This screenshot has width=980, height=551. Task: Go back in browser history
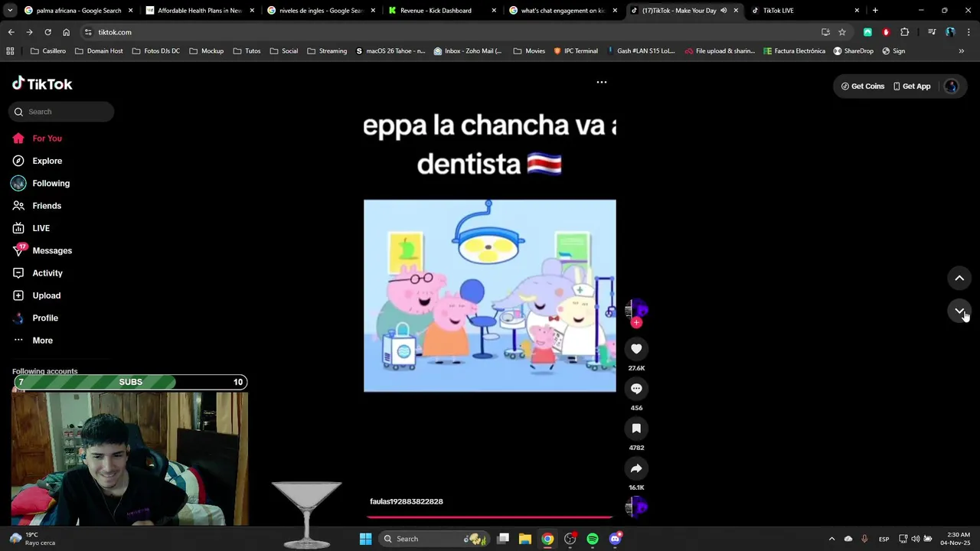tap(11, 32)
